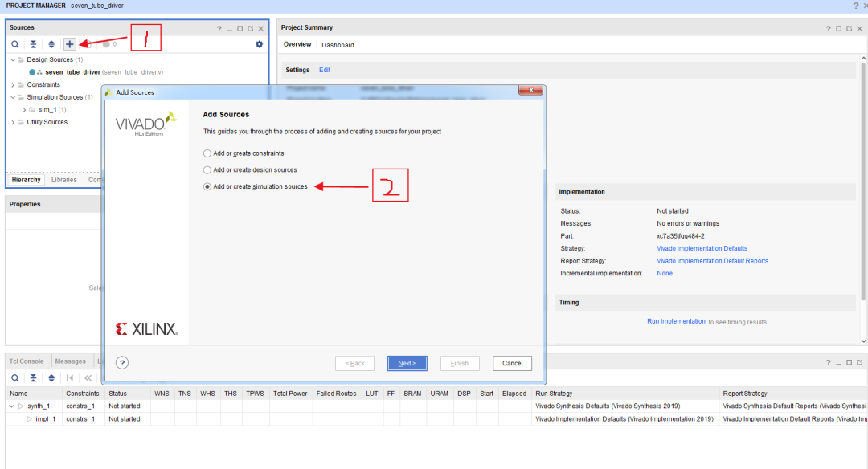The image size is (868, 469).
Task: Click the Cancel button in Add Sources
Action: pos(512,363)
